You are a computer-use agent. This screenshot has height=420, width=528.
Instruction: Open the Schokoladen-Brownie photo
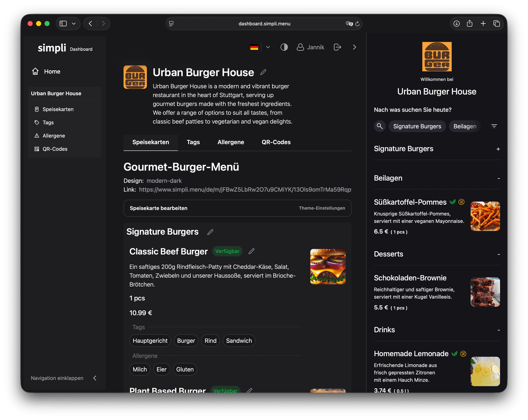[x=485, y=292]
